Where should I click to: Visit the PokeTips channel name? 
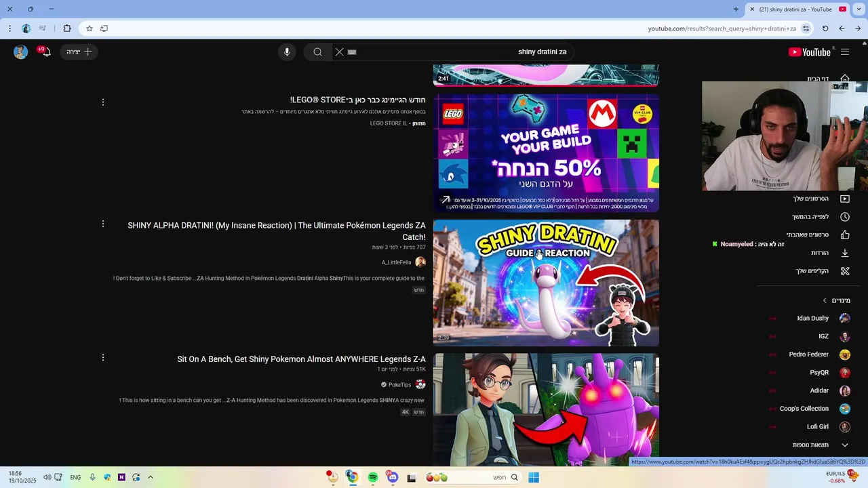pos(399,385)
